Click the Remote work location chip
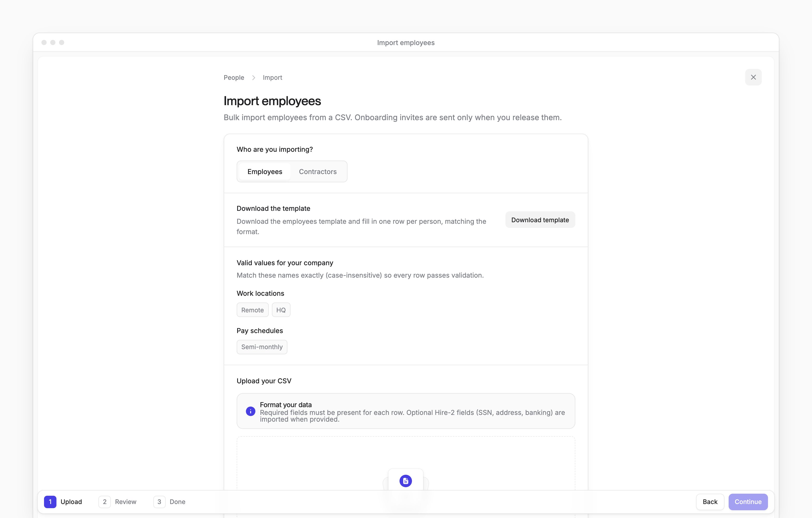 (252, 310)
